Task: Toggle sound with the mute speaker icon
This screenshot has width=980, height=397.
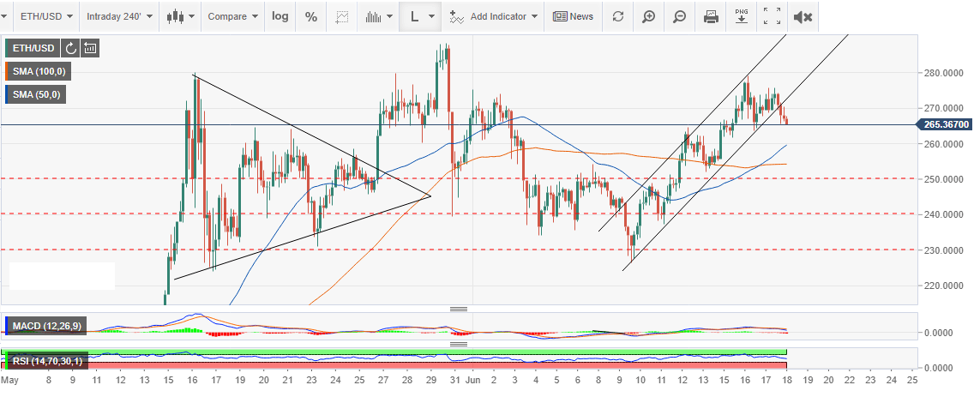Action: (803, 16)
